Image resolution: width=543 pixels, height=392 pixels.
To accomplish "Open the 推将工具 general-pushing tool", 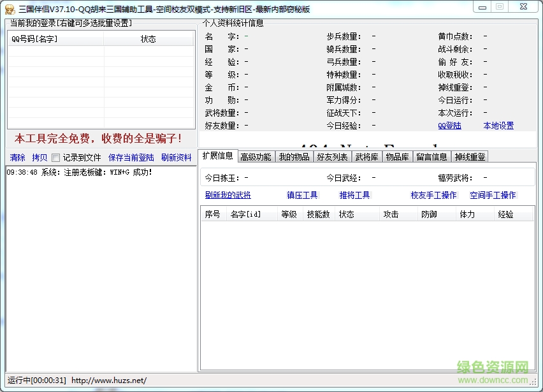I will 355,194.
